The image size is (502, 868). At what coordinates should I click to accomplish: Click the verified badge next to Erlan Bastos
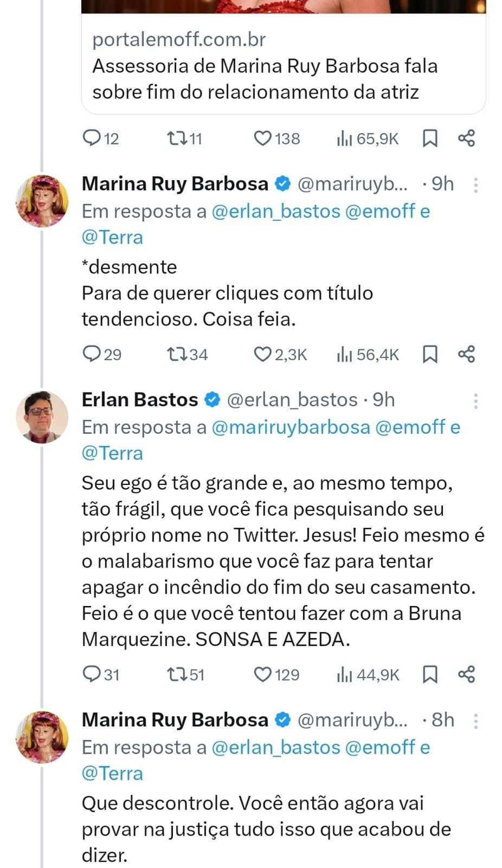coord(211,400)
